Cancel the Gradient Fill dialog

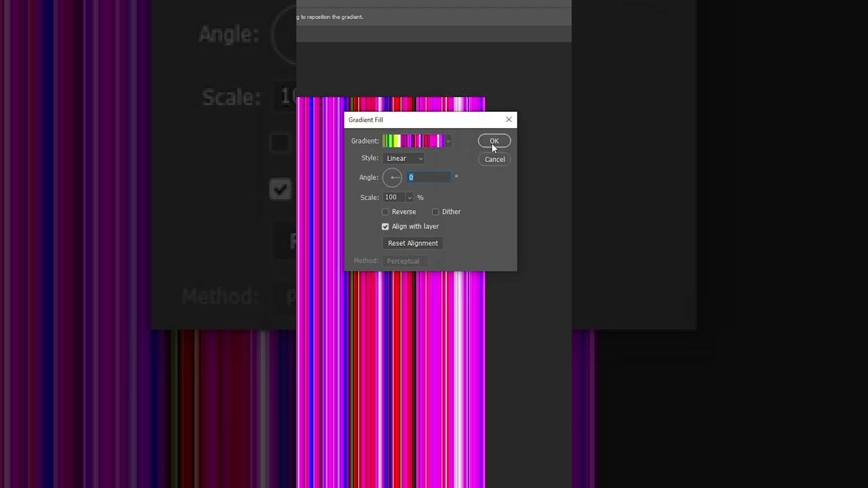tap(494, 159)
